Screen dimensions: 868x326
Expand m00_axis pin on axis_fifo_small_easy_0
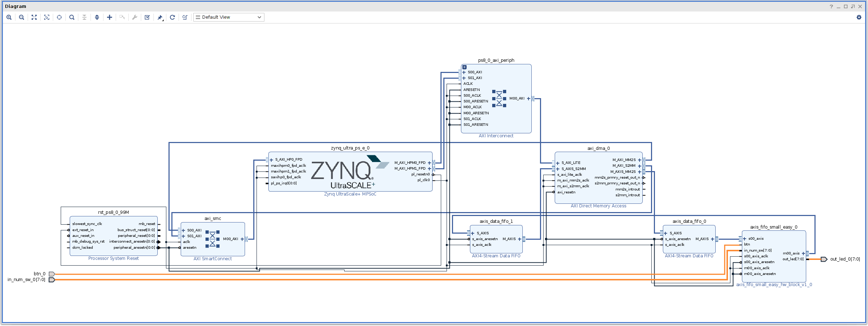803,253
